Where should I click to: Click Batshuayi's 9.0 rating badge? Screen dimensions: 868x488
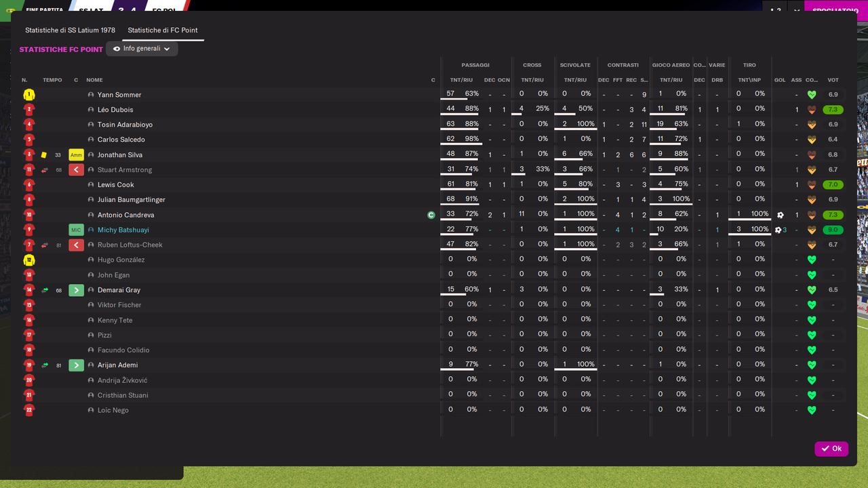pos(833,230)
